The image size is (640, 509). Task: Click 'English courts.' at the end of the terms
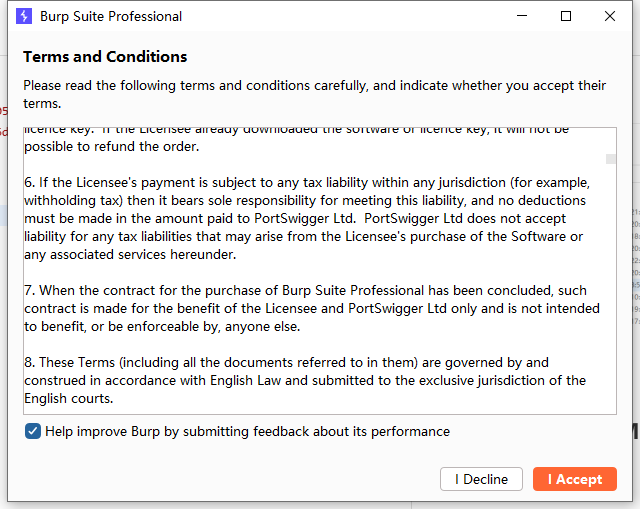(69, 398)
